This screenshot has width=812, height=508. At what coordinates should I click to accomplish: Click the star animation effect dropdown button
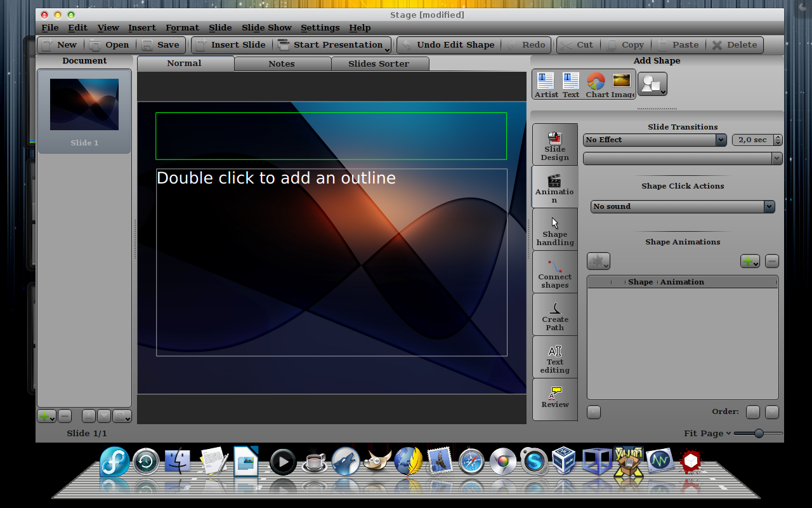[x=598, y=261]
